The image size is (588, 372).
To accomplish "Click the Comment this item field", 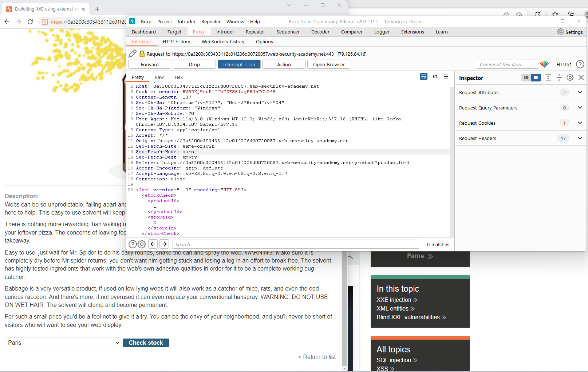I will 507,64.
